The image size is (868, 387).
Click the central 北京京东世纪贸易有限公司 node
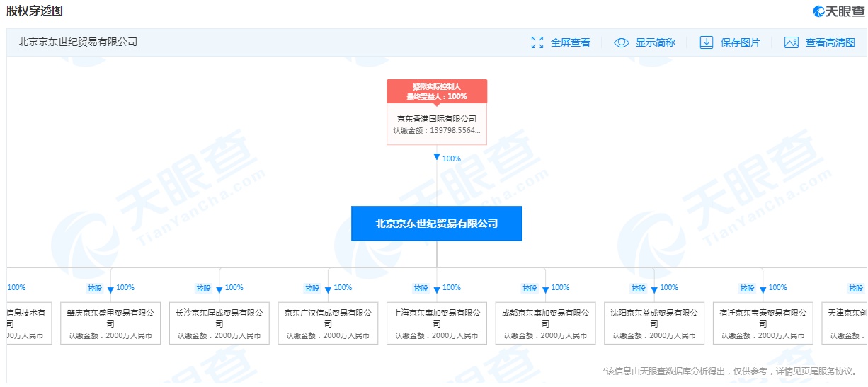point(436,224)
